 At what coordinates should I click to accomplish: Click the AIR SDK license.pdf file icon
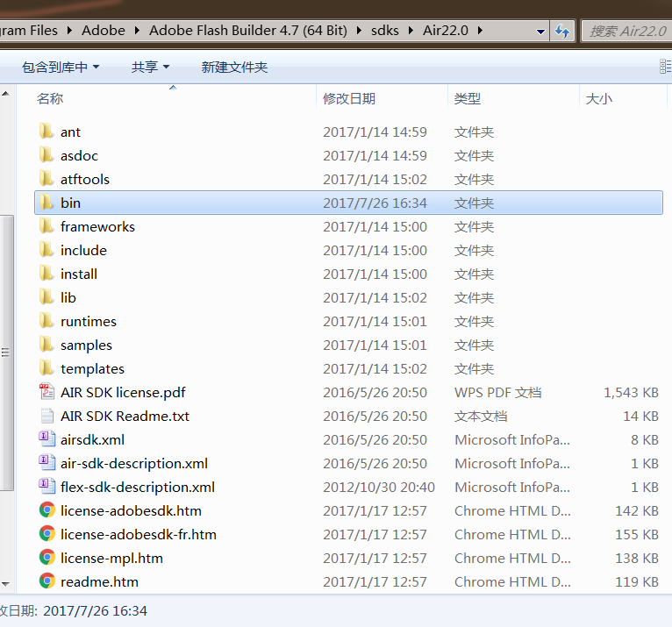click(46, 392)
